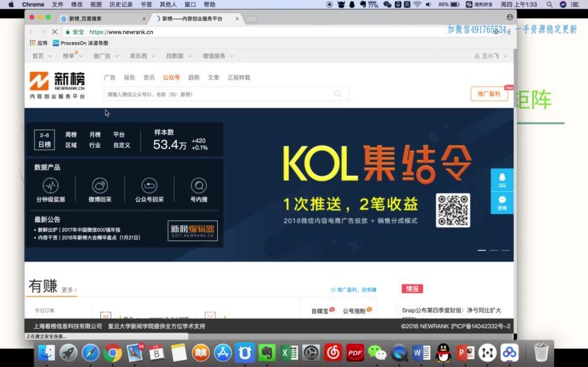This screenshot has width=588, height=367.
Task: Open the 月榜 monthly ranking
Action: 95,134
